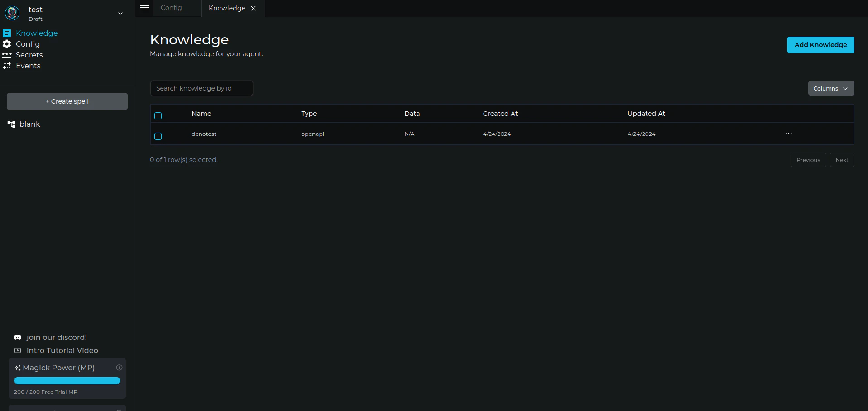The width and height of the screenshot is (868, 411).
Task: Check the denotest row checkbox
Action: point(158,136)
